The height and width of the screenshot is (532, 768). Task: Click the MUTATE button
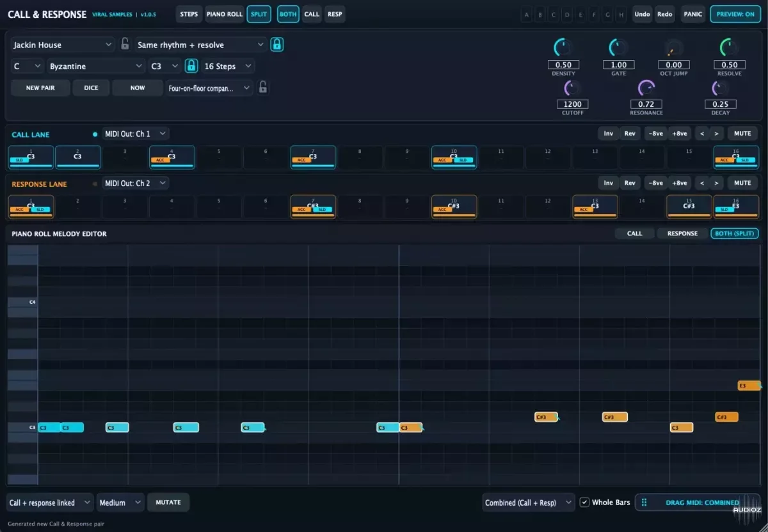pos(168,503)
